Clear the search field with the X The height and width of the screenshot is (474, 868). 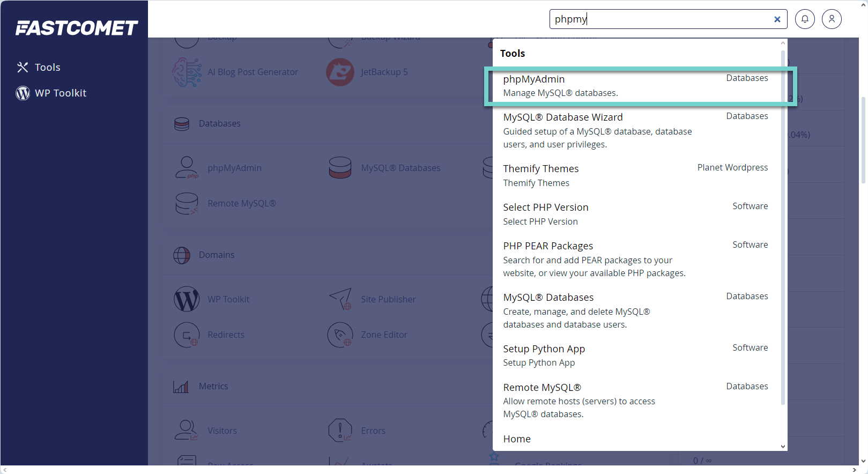click(777, 19)
